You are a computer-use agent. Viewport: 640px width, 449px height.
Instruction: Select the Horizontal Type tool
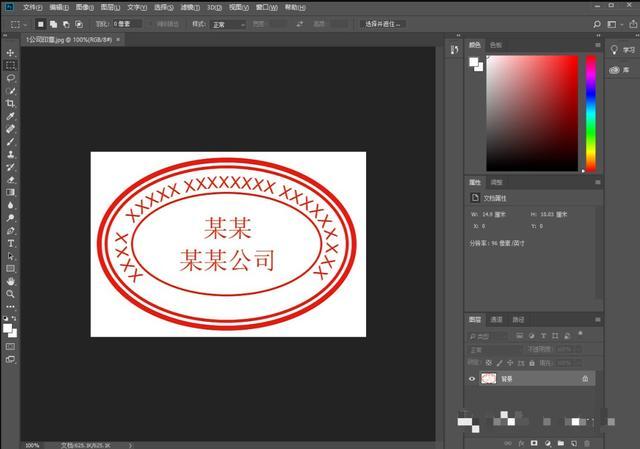point(11,244)
